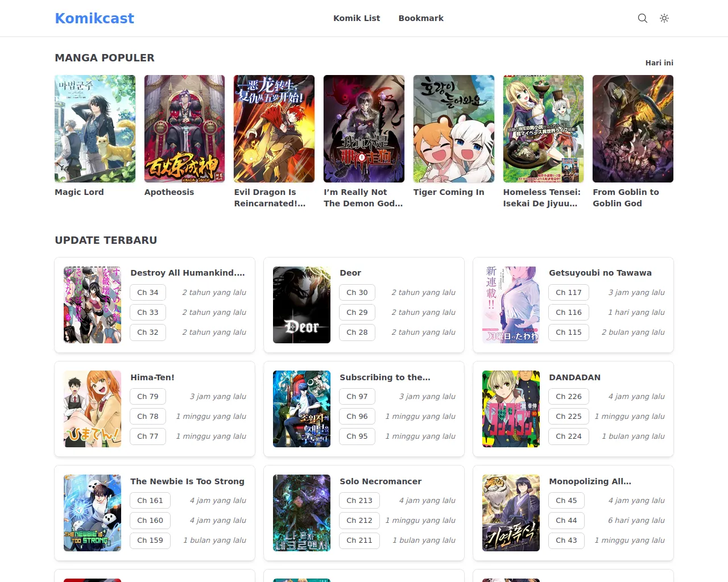Open Deor chapter 28
Image resolution: width=728 pixels, height=582 pixels.
357,332
